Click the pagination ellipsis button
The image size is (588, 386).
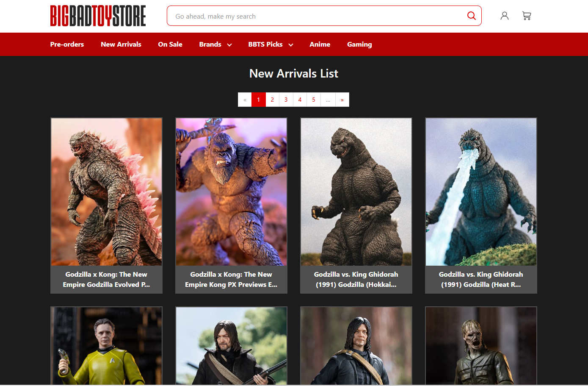tap(328, 100)
